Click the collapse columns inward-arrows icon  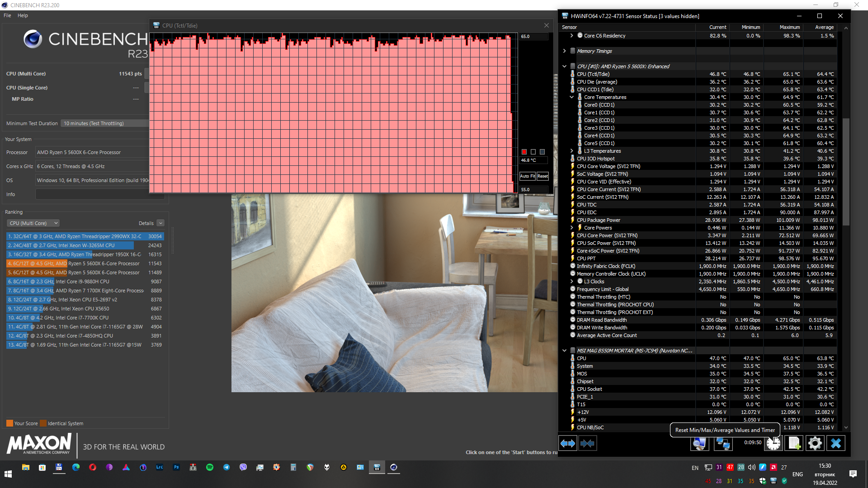tap(587, 443)
